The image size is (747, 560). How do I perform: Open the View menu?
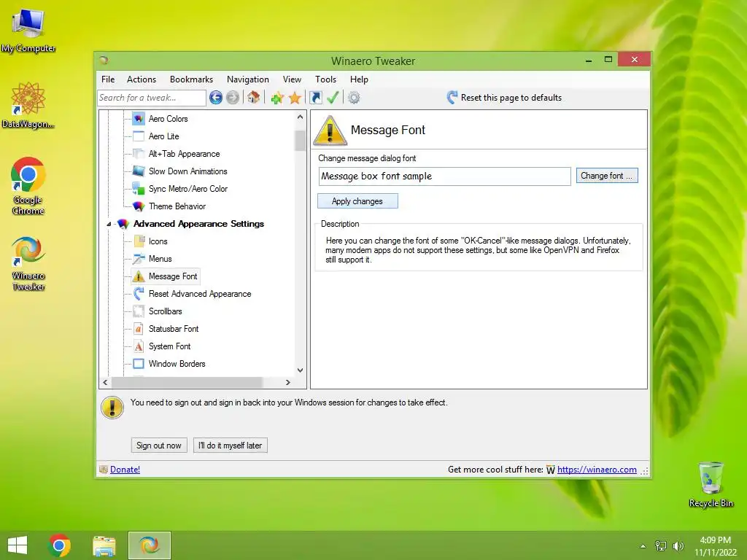coord(292,79)
